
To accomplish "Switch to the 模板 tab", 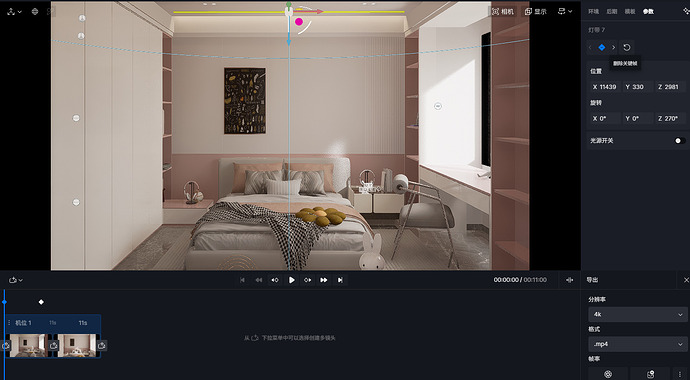I will [x=630, y=11].
